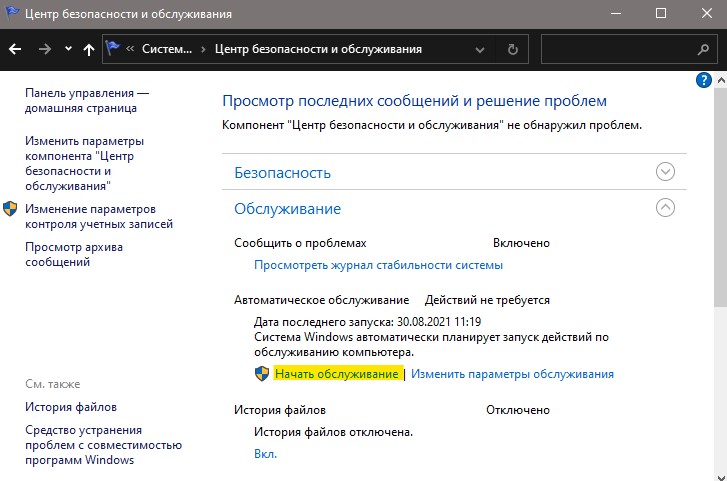Go back with the left arrow button
The image size is (727, 481).
(x=15, y=49)
